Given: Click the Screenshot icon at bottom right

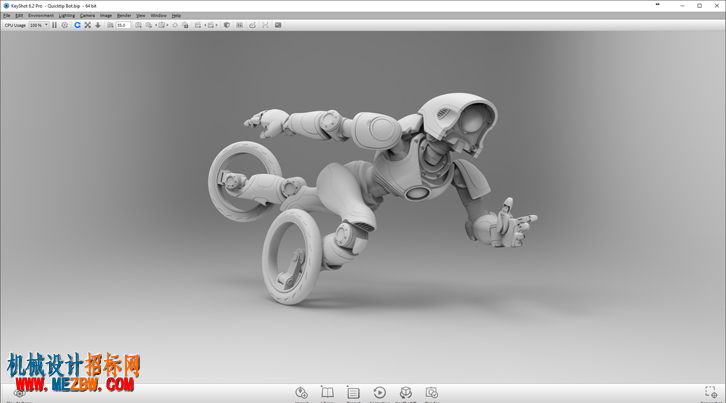Looking at the screenshot, I should tap(711, 392).
